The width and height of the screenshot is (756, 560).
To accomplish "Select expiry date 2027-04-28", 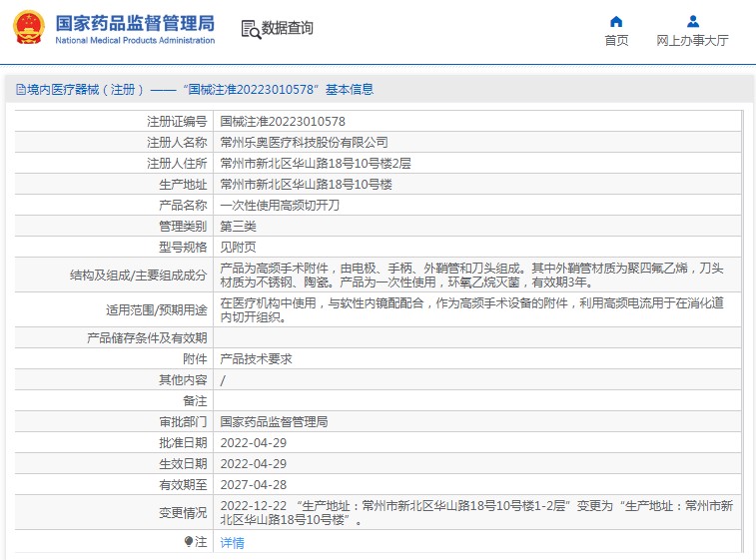I will pyautogui.click(x=254, y=485).
